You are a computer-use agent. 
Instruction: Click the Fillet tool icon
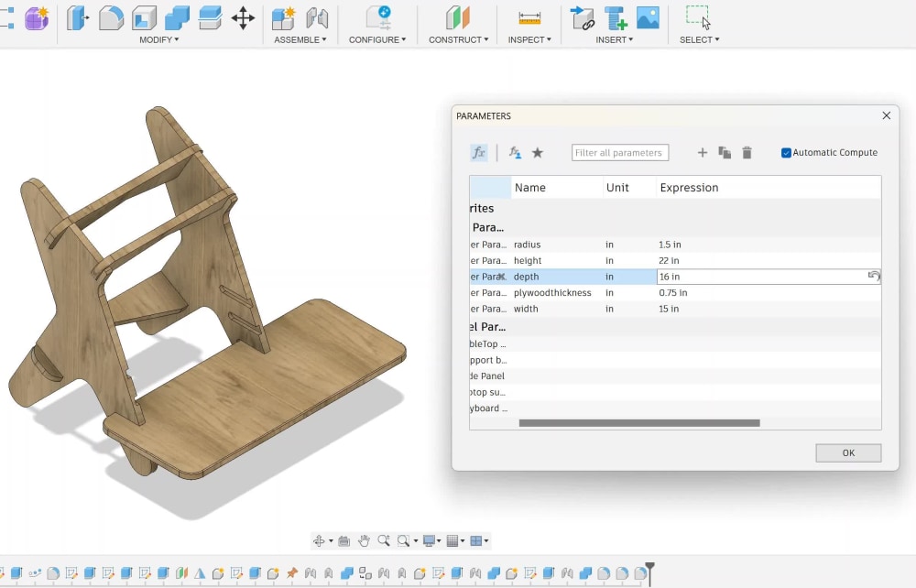[x=111, y=17]
